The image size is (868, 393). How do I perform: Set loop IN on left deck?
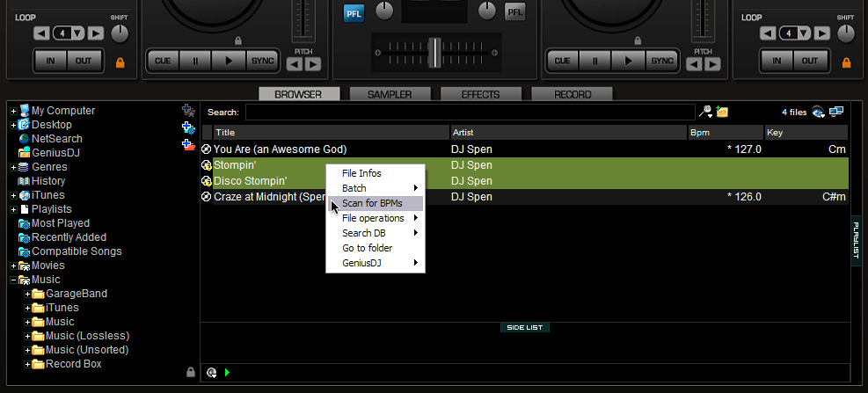point(51,61)
